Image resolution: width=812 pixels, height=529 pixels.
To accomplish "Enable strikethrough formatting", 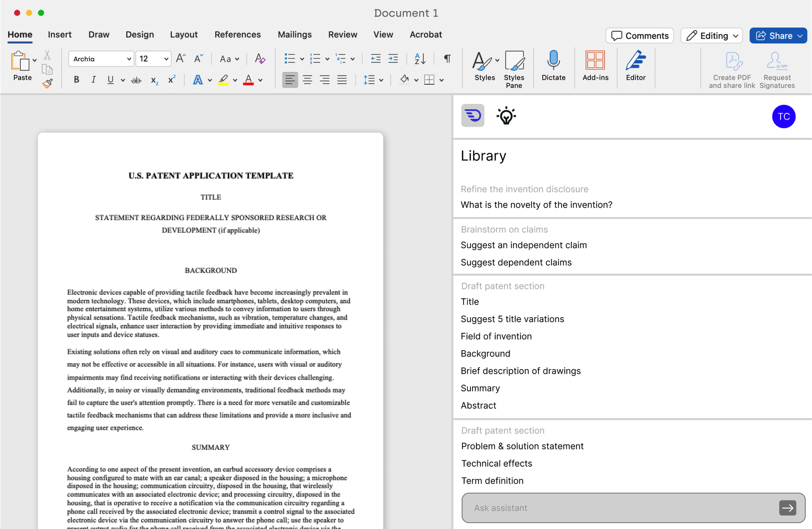I will pyautogui.click(x=136, y=80).
